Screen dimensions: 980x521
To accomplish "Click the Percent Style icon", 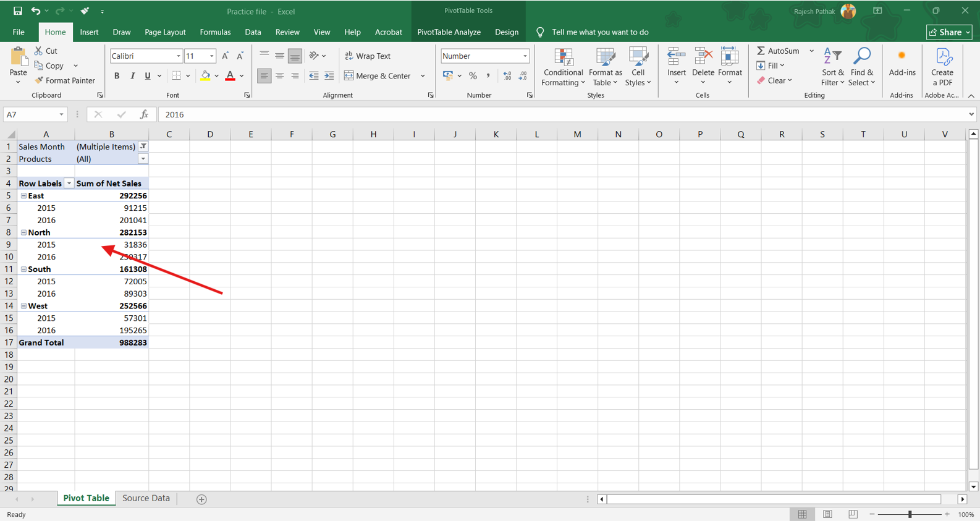I will tap(473, 76).
